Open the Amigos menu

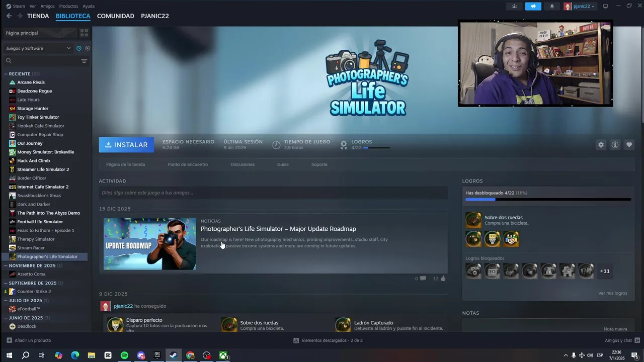coord(47,6)
